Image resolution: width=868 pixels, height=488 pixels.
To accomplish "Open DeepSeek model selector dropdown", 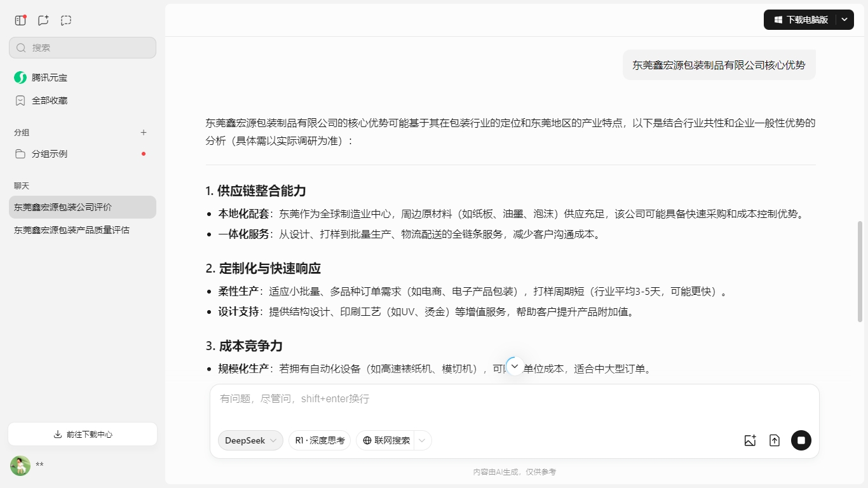I will [x=250, y=440].
